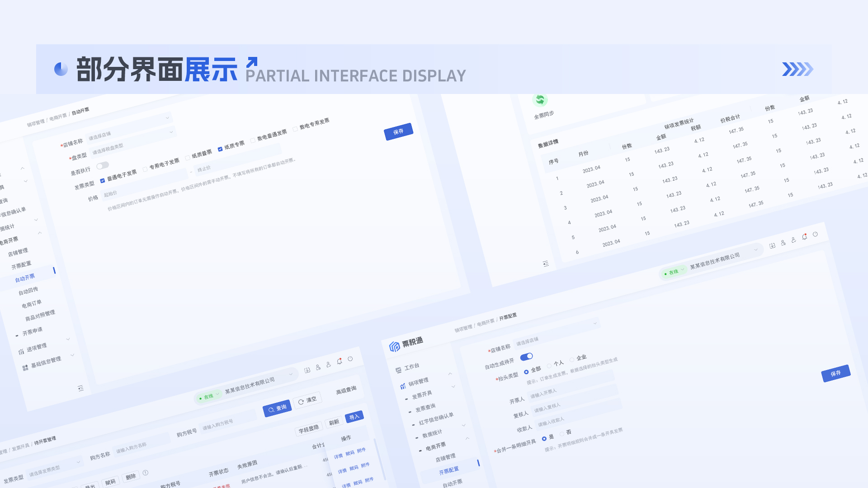Click the green 余票同步 sync icon
The height and width of the screenshot is (488, 868).
point(540,100)
